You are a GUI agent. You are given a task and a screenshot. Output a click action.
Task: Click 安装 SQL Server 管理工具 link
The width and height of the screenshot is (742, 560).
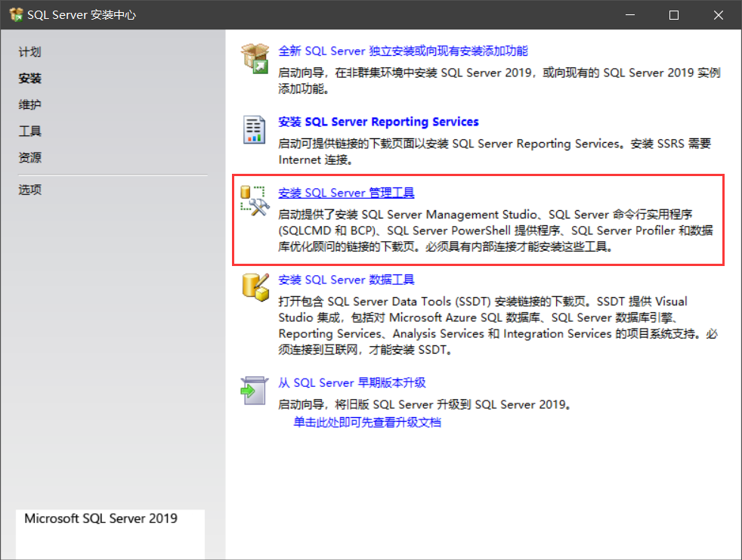point(346,193)
